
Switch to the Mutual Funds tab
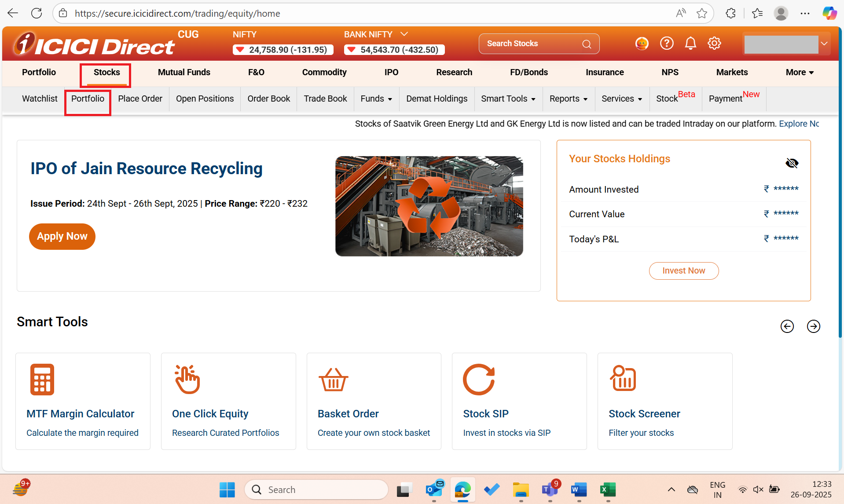[x=184, y=73]
